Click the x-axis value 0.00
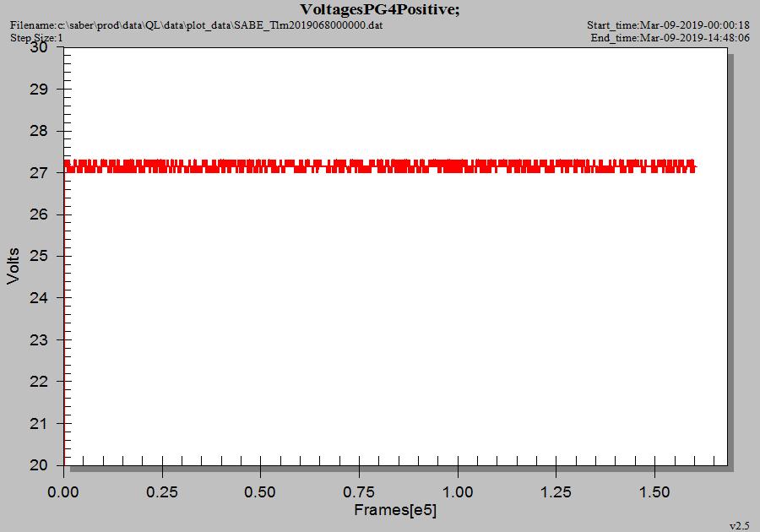760x532 pixels. tap(63, 492)
